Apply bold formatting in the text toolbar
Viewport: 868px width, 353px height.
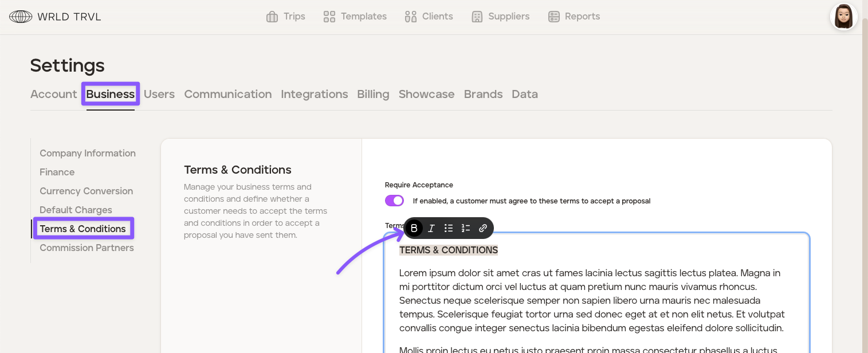pyautogui.click(x=414, y=228)
